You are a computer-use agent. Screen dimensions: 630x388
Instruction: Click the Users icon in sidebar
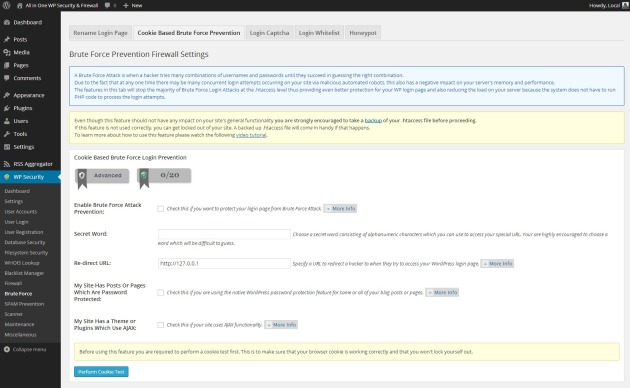(7, 121)
